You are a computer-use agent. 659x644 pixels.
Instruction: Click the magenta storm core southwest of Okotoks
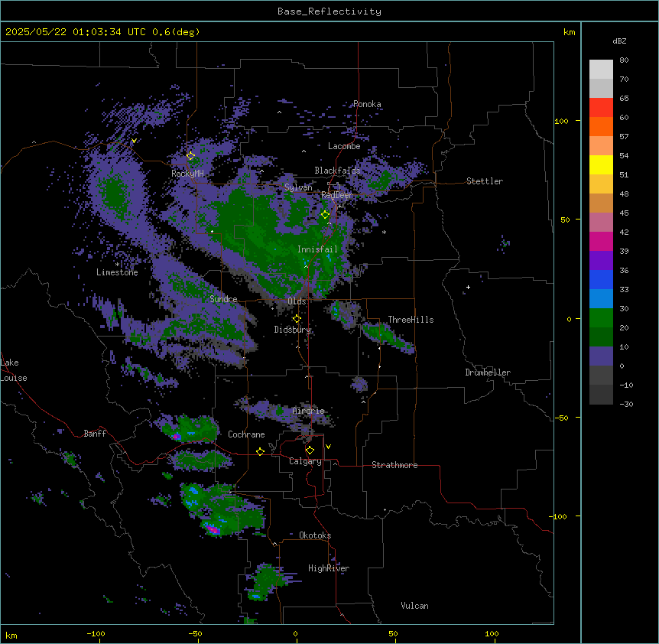213,529
